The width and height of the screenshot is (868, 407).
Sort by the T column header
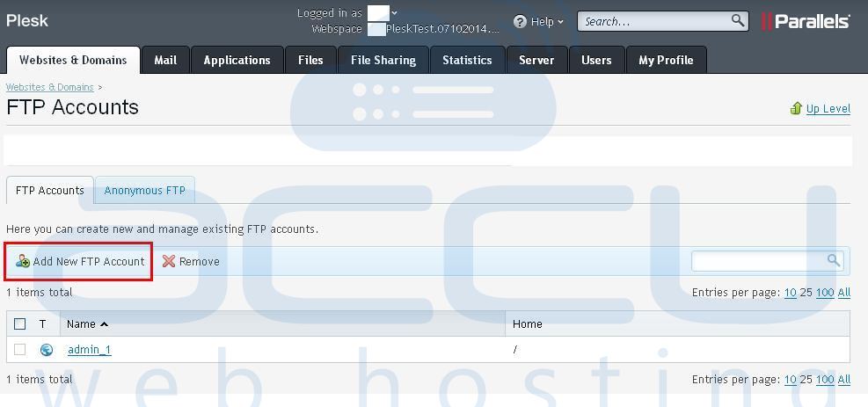pos(42,324)
